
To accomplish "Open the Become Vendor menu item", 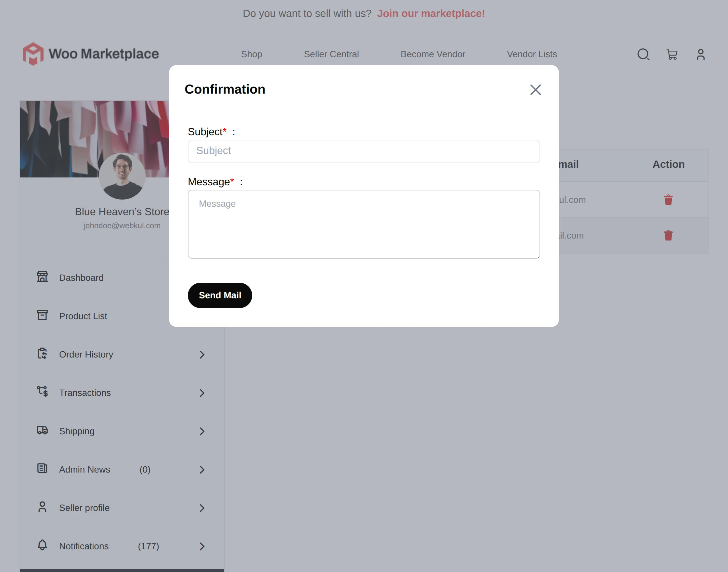I will 433,54.
